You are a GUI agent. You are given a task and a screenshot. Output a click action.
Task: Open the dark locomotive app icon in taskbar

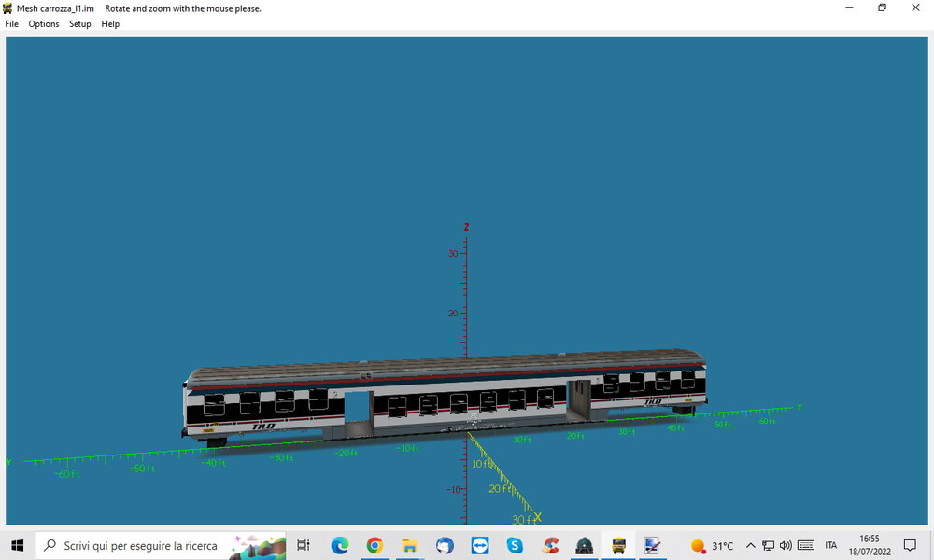click(x=585, y=545)
